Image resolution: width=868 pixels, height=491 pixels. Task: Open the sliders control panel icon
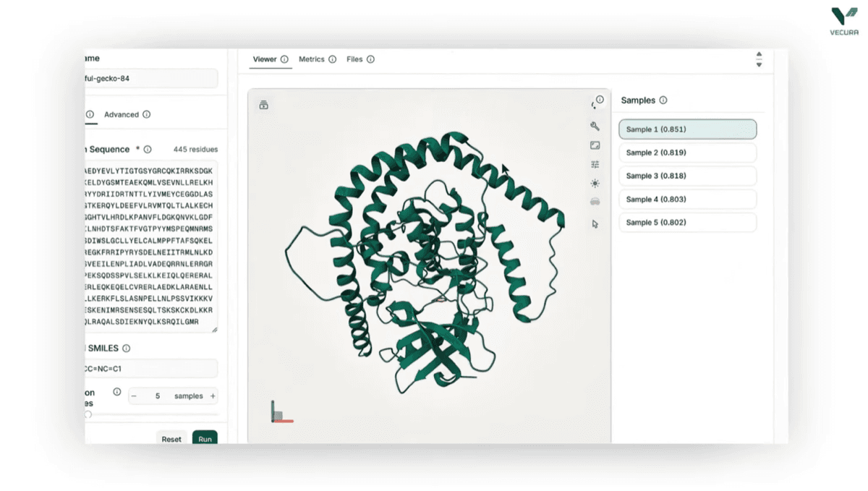click(x=595, y=165)
